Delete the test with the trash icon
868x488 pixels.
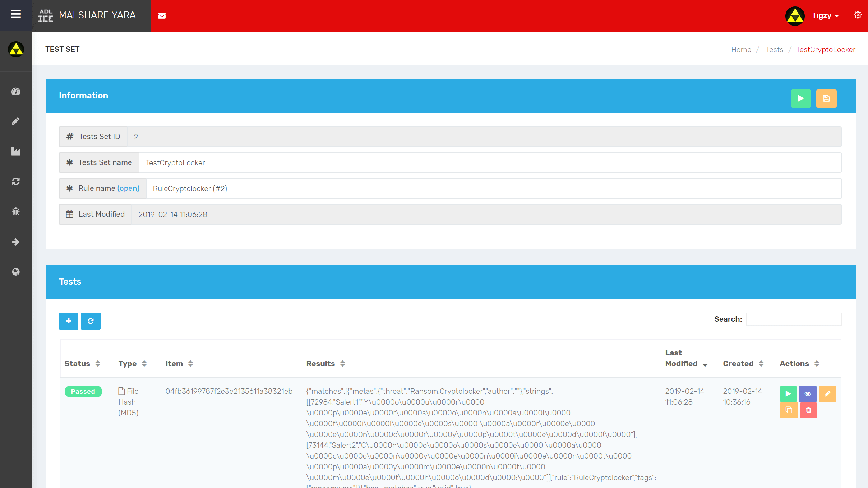(808, 410)
